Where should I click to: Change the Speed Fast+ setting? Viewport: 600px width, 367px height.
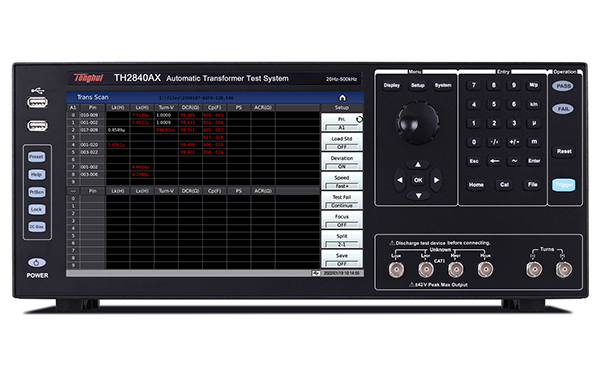coord(342,181)
